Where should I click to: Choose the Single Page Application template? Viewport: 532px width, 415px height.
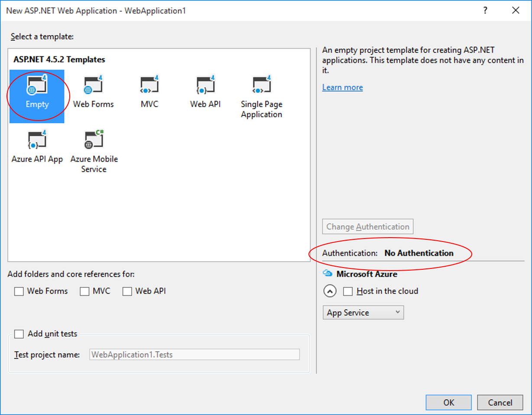261,87
